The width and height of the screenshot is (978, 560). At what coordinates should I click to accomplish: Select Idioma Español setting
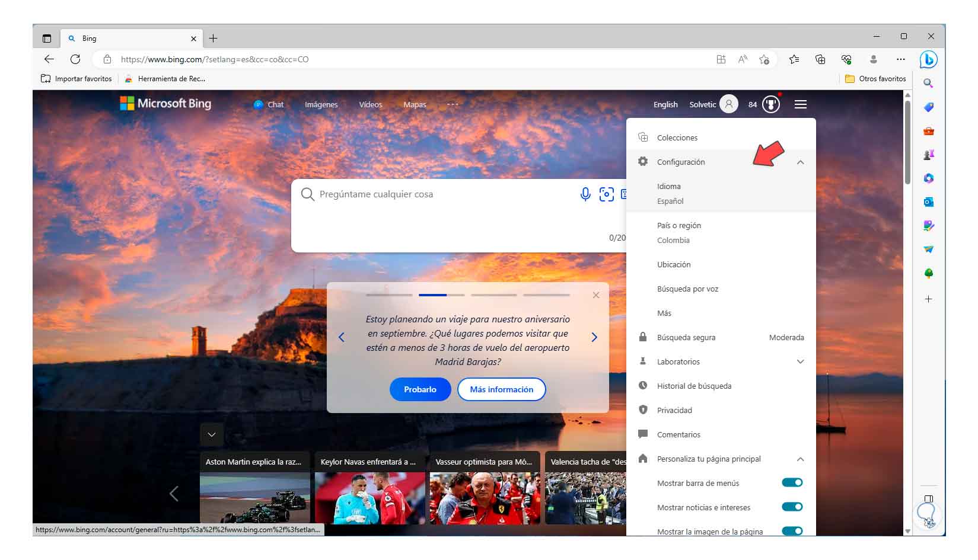721,194
